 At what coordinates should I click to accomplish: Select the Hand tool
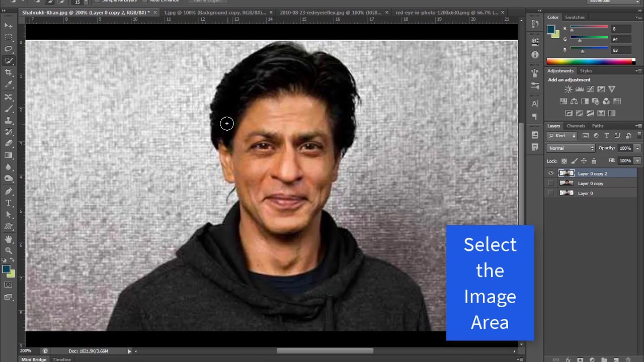9,239
